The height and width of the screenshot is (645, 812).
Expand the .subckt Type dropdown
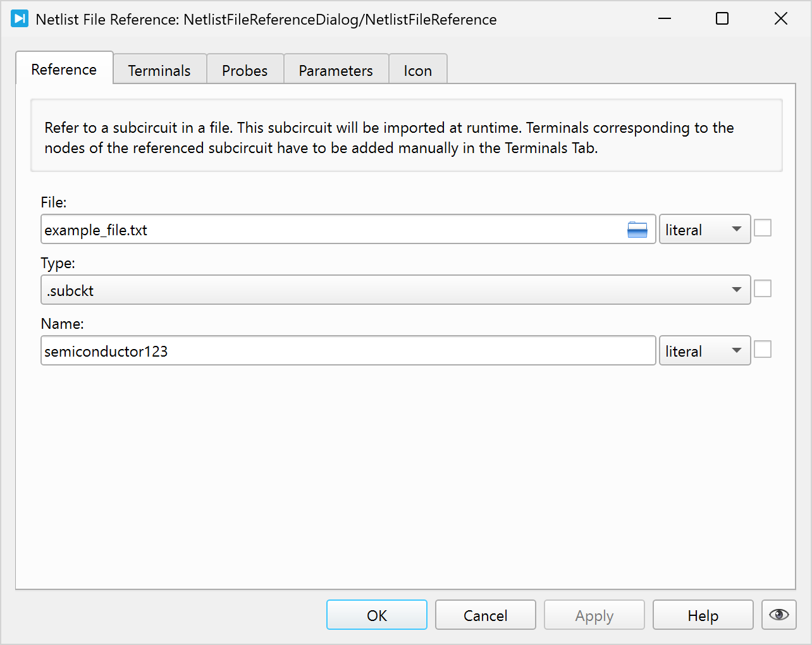pyautogui.click(x=395, y=290)
